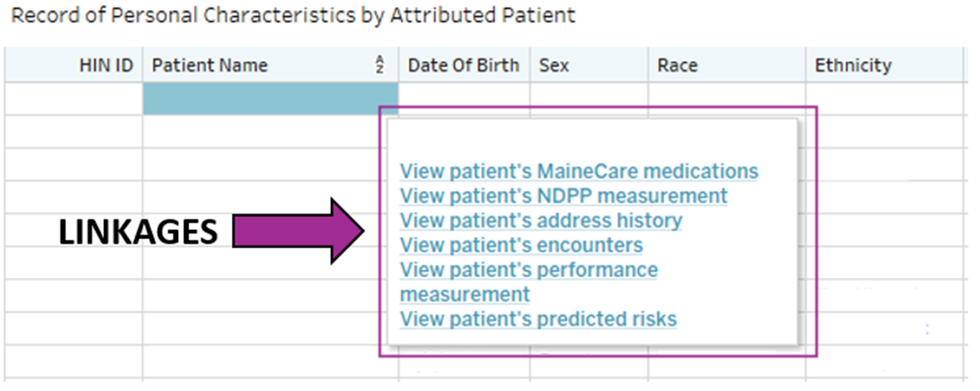Click the Race column header
The width and height of the screenshot is (980, 391).
click(x=677, y=65)
